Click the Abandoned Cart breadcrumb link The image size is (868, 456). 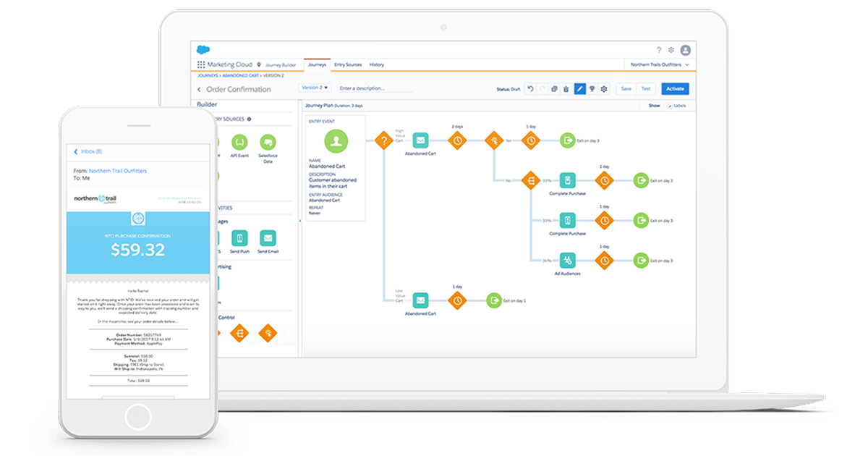click(240, 75)
